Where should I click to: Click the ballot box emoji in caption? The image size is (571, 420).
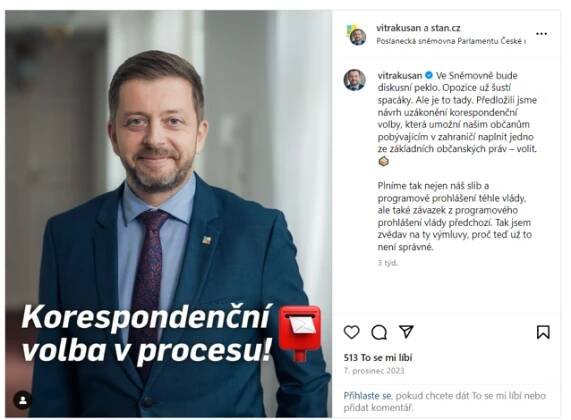point(383,161)
